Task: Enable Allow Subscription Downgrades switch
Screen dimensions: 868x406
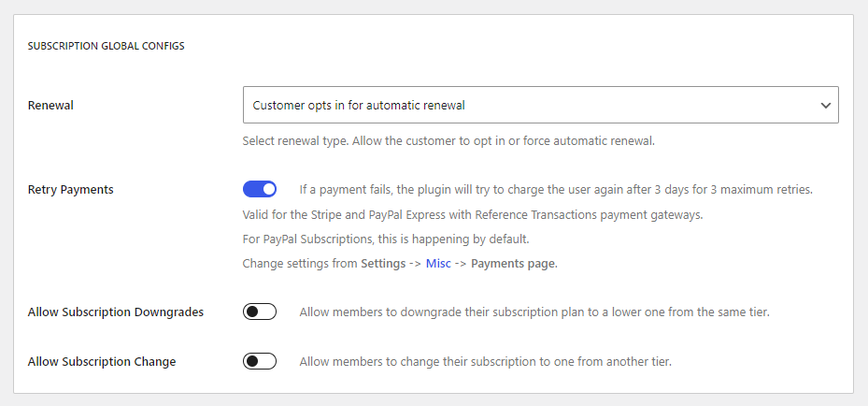Action: coord(260,312)
